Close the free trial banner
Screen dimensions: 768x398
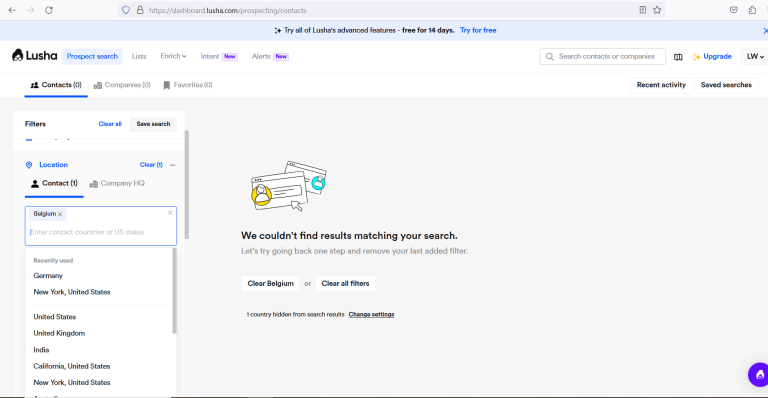765,30
